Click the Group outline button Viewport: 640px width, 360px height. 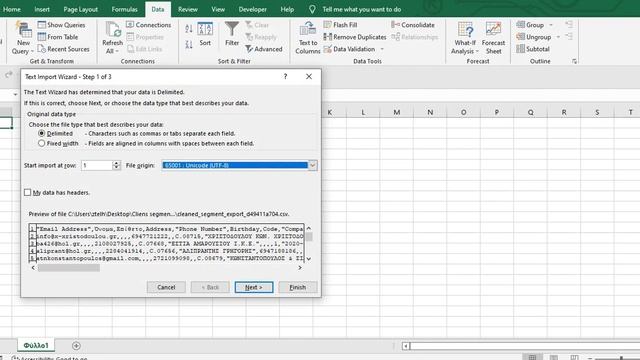click(530, 25)
